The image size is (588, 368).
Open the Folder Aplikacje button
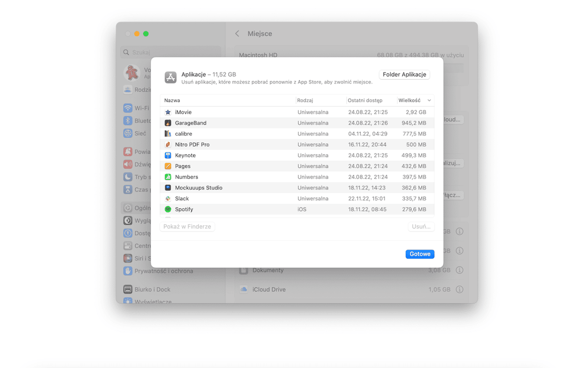coord(404,74)
